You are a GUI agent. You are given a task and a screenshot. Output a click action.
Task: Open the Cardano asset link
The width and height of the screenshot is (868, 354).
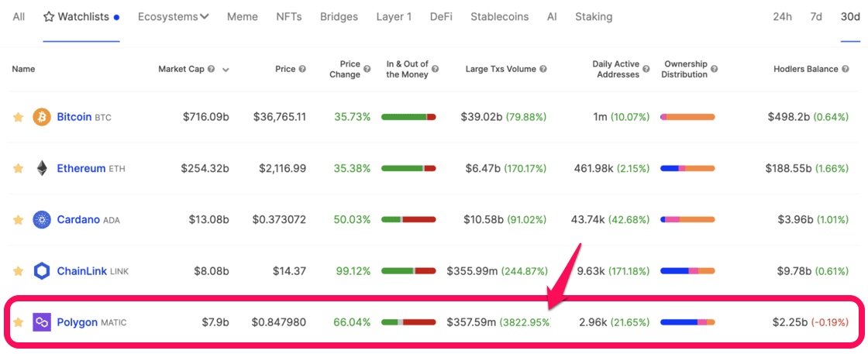tap(78, 219)
